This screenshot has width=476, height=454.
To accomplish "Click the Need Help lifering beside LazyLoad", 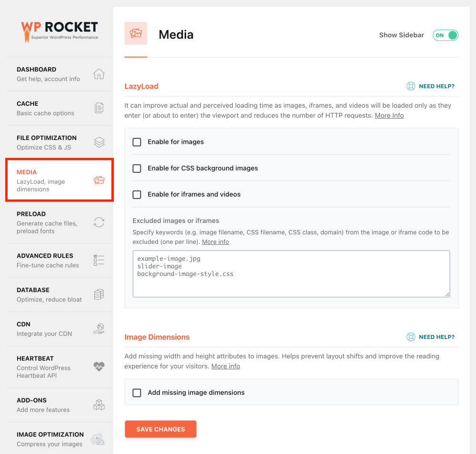I will tap(411, 86).
